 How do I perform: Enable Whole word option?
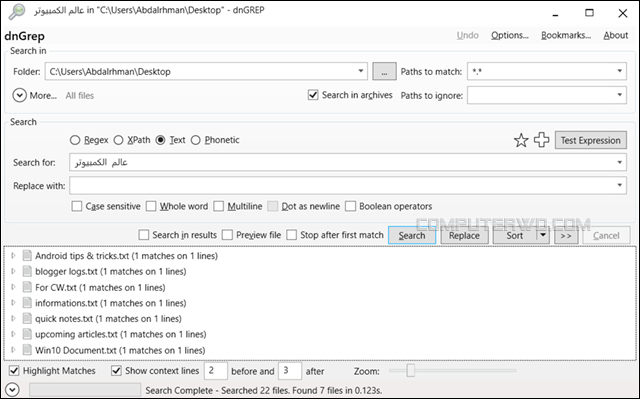point(151,206)
